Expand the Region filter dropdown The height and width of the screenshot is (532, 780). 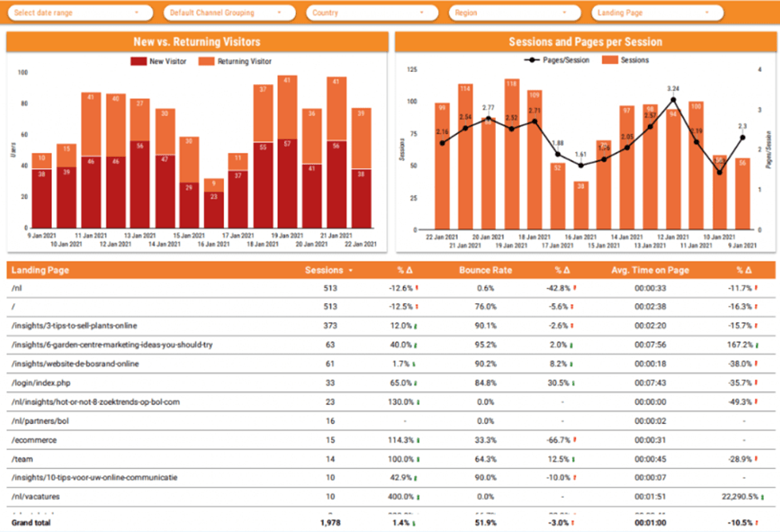[x=515, y=13]
